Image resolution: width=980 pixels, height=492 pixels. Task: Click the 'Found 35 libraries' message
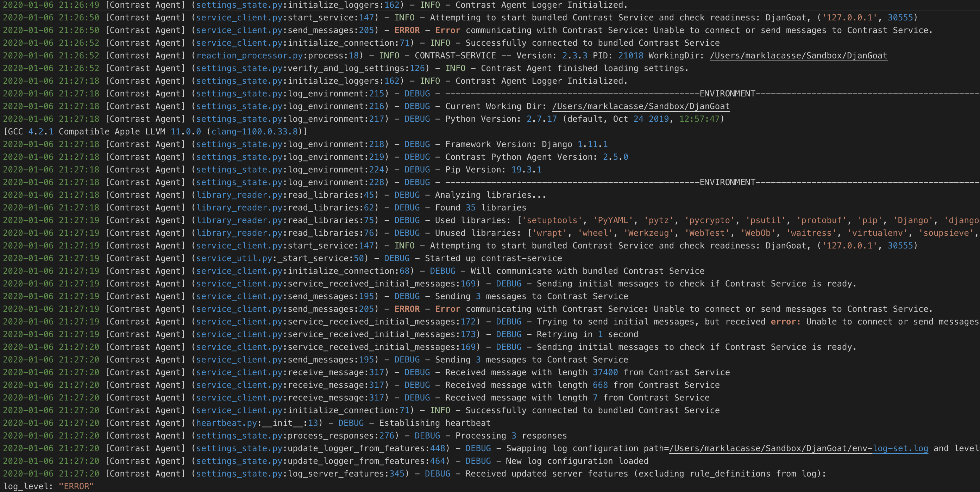[481, 208]
